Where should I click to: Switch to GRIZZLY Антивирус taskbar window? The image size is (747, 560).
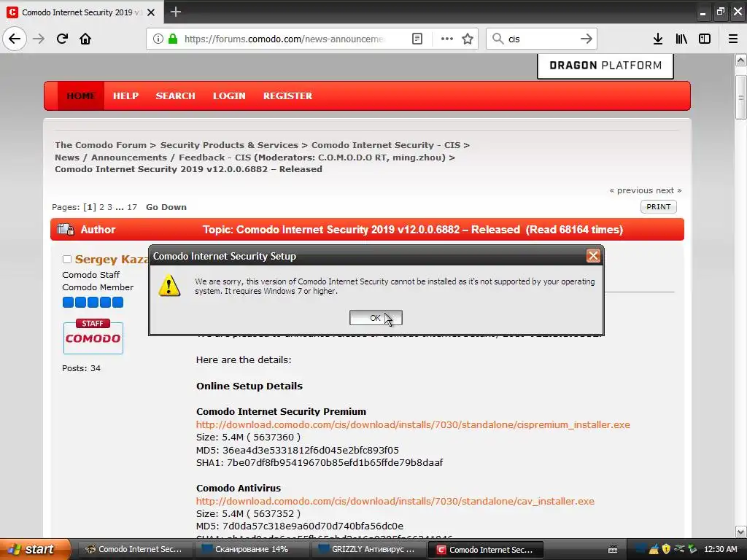368,550
